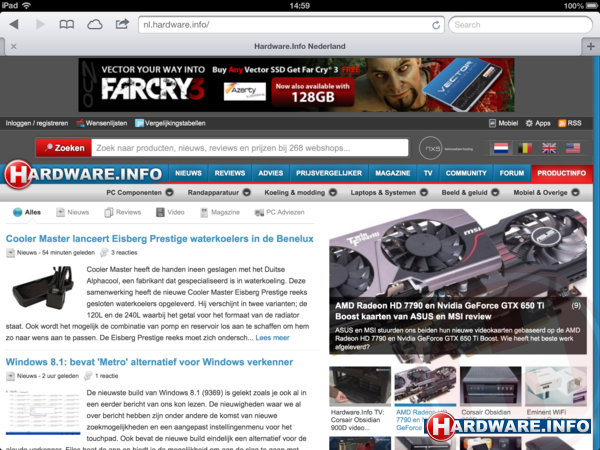
Task: Click the Windows 8.1 screenshot thumbnail
Action: click(x=43, y=412)
